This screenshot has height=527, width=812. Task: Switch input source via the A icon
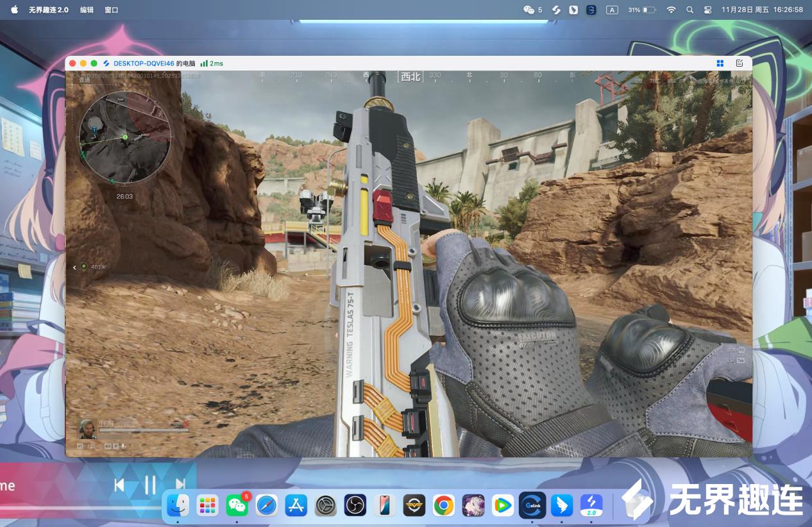tap(612, 10)
